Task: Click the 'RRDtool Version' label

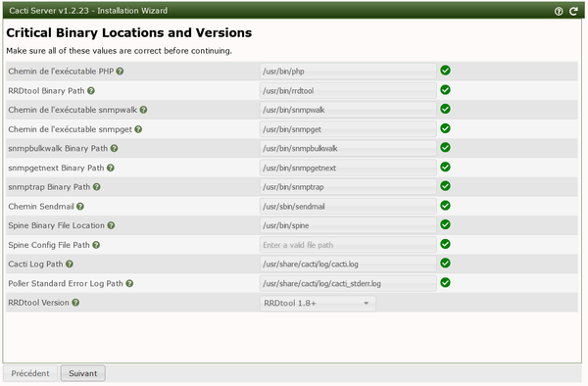Action: pyautogui.click(x=38, y=303)
